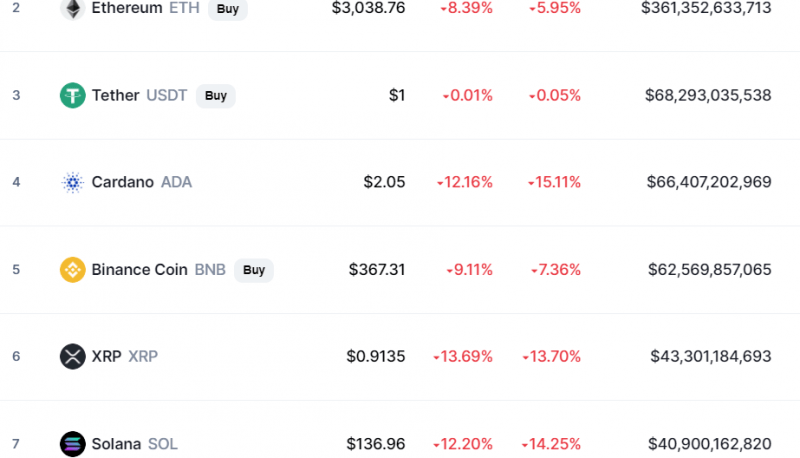
Task: Click the Cardano dotted logo icon
Action: pos(73,183)
